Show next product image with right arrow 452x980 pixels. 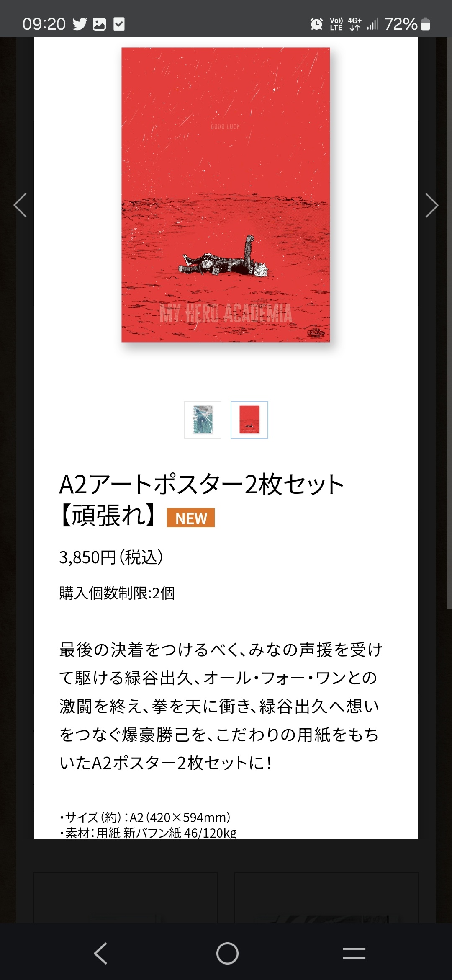tap(431, 205)
